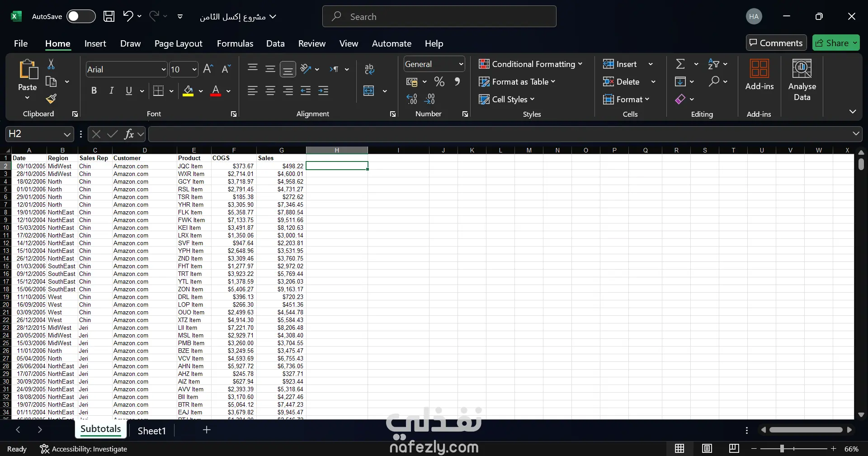
Task: Open the Analyse Data tool
Action: coord(802,80)
